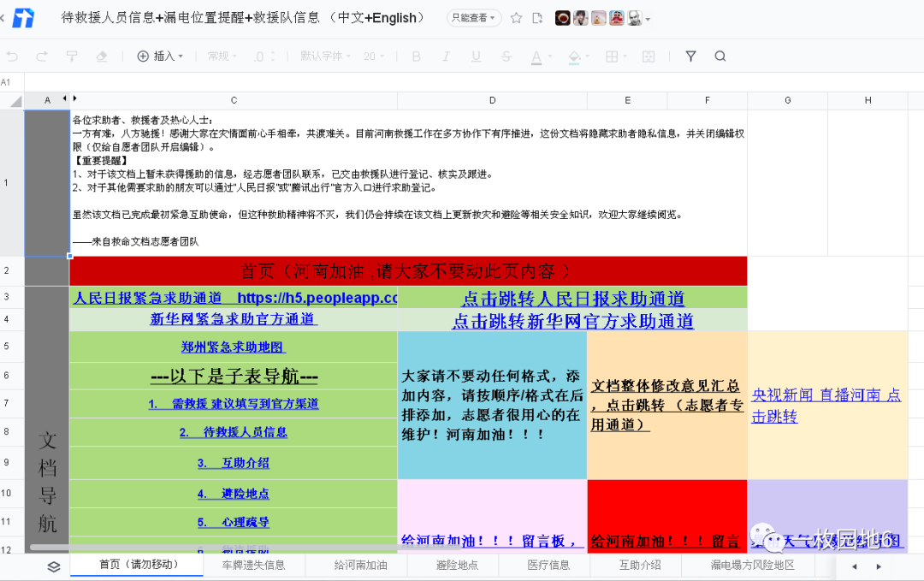
Task: Open 点击跳转新华网官方求助通道 link
Action: [x=572, y=321]
